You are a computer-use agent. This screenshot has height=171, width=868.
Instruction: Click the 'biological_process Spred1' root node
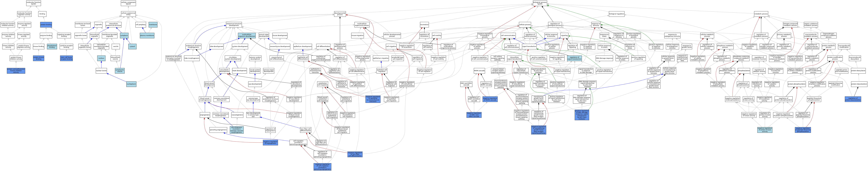540,3
